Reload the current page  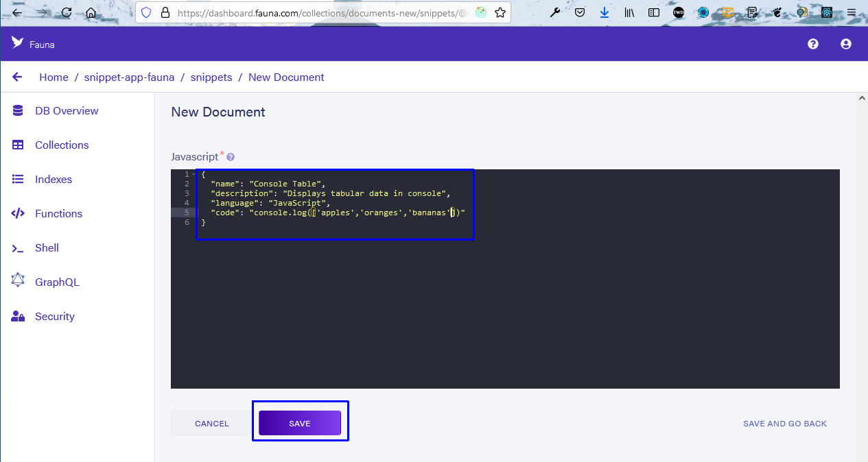coord(67,12)
